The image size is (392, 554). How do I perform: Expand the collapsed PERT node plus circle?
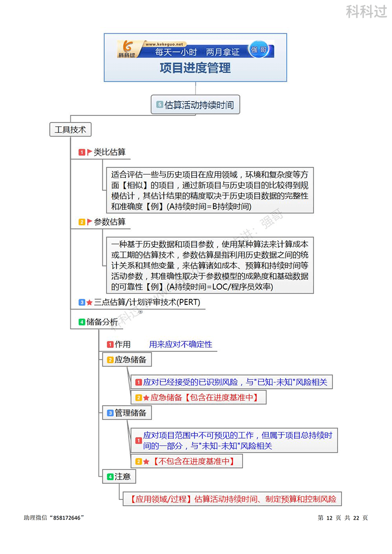pyautogui.click(x=141, y=312)
